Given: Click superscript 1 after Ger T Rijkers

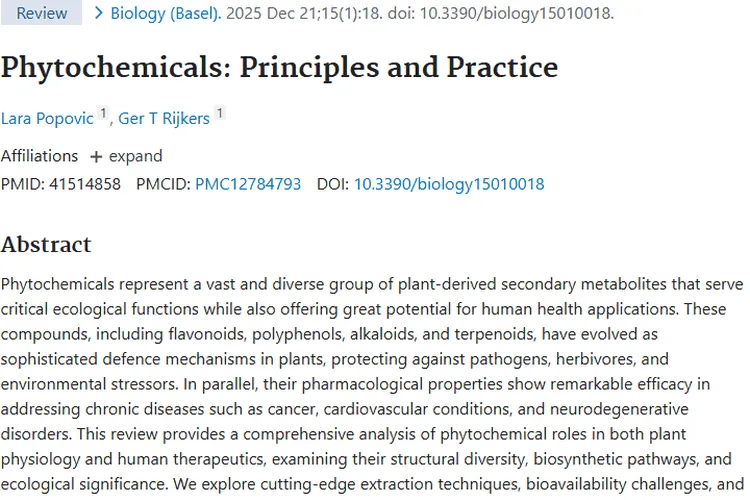Looking at the screenshot, I should (x=220, y=115).
